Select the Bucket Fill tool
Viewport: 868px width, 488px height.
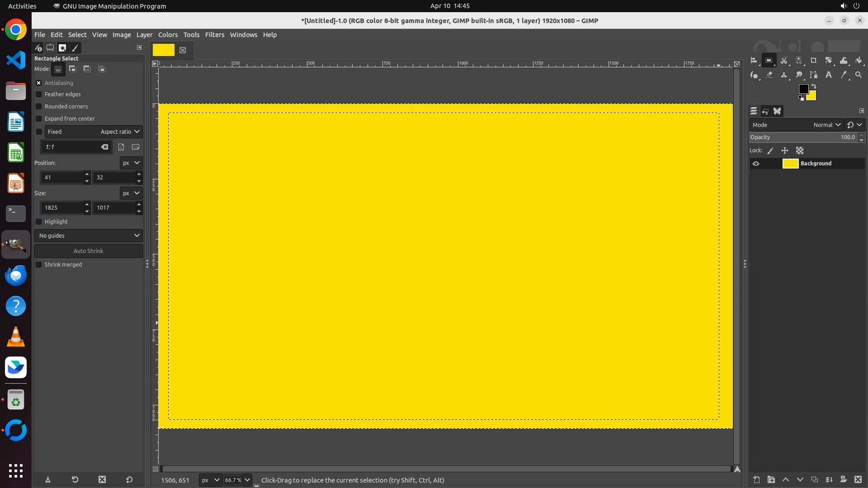[859, 61]
